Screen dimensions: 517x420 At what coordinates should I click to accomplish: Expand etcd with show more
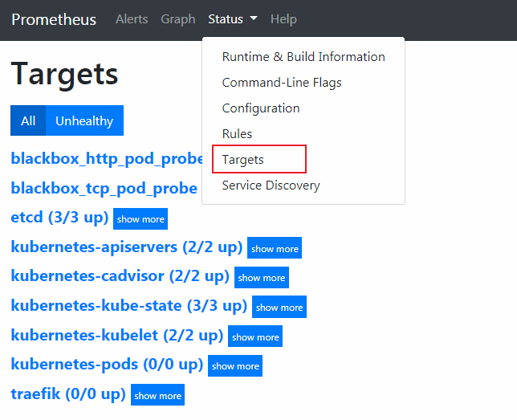140,219
